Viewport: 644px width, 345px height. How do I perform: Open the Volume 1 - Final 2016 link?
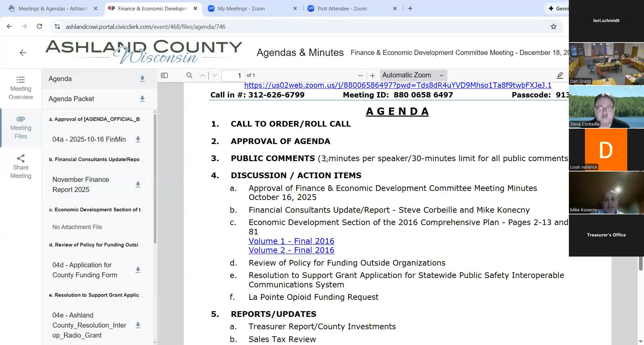(291, 241)
